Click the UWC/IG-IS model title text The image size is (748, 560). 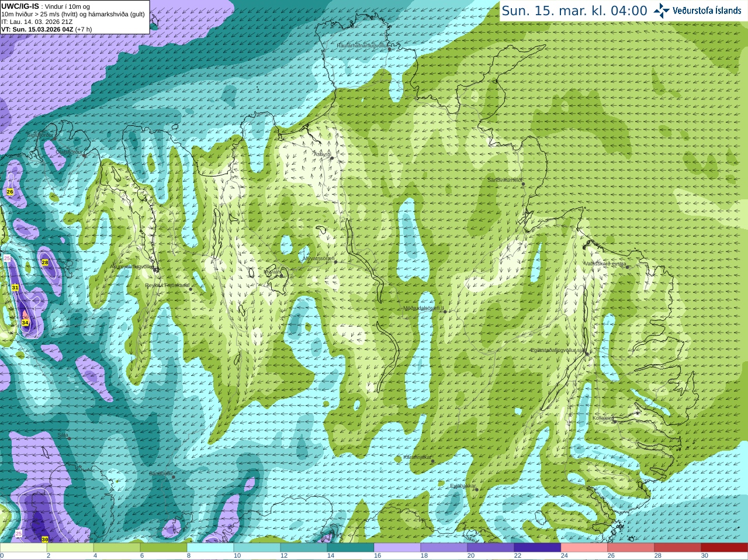click(x=20, y=6)
